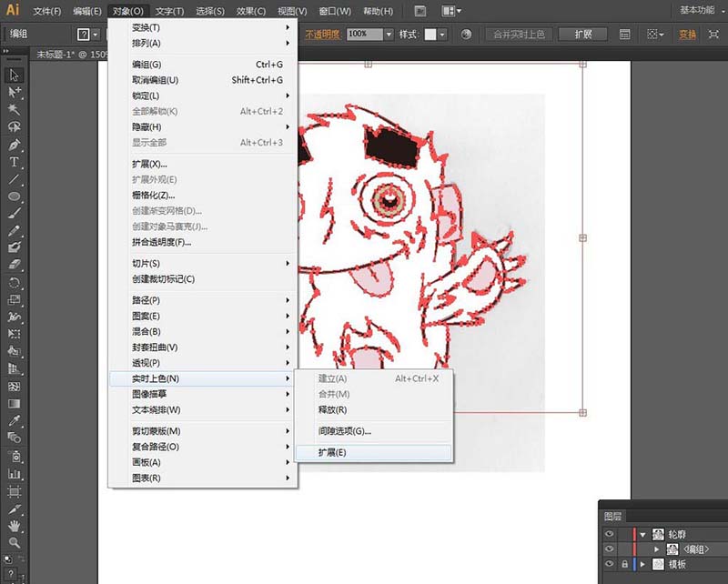Select the Symbol Sprayer tool

pyautogui.click(x=14, y=457)
